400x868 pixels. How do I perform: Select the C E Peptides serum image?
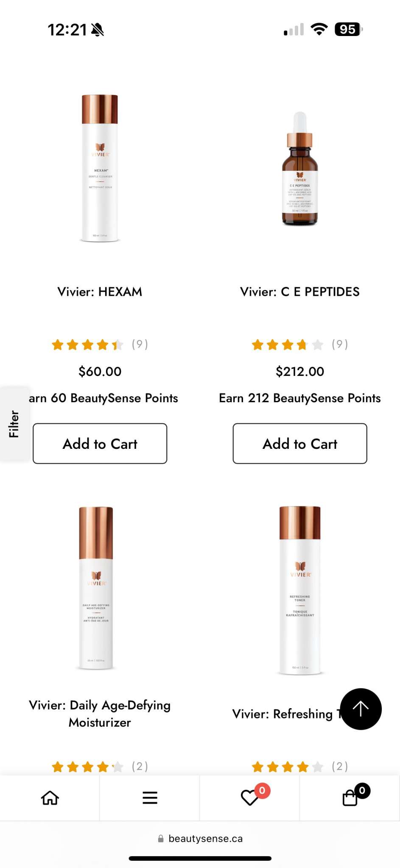click(300, 169)
